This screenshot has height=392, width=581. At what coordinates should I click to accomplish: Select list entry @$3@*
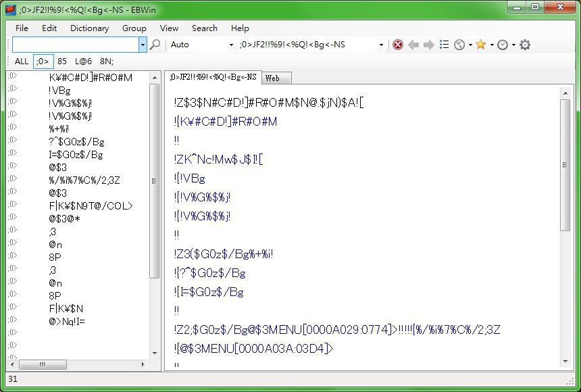[64, 219]
